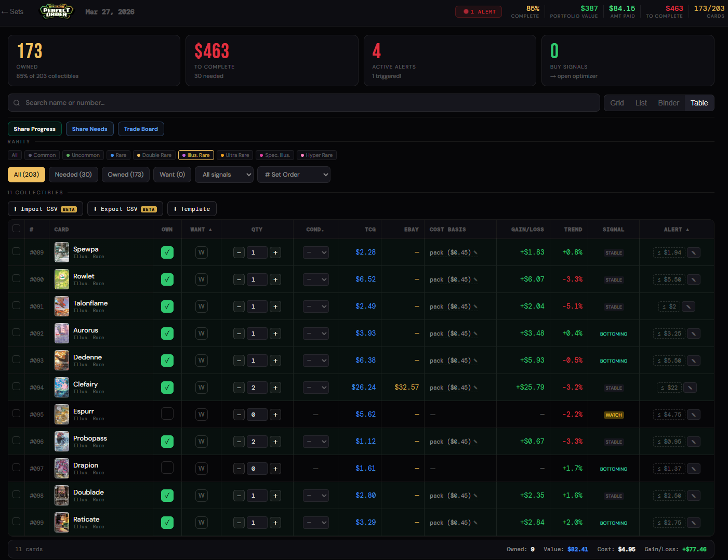Toggle the want marker for Espurr
The image size is (728, 560).
[x=201, y=415]
